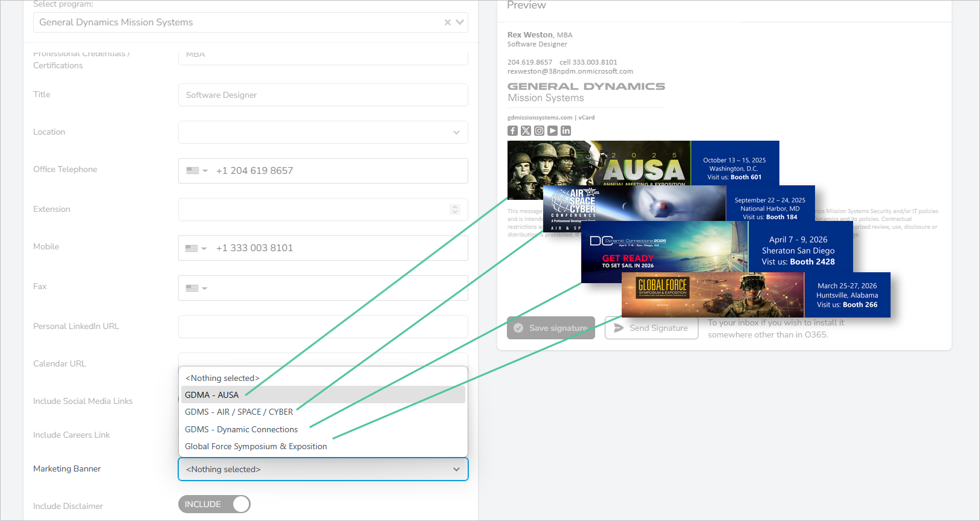Open the Marketing Banner dropdown
Screen dimensions: 980x521
click(x=323, y=469)
